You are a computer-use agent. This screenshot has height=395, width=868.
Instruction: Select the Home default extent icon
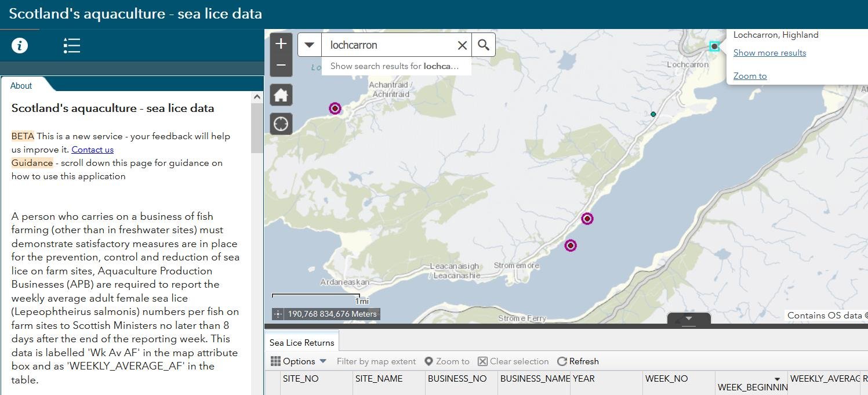click(281, 95)
